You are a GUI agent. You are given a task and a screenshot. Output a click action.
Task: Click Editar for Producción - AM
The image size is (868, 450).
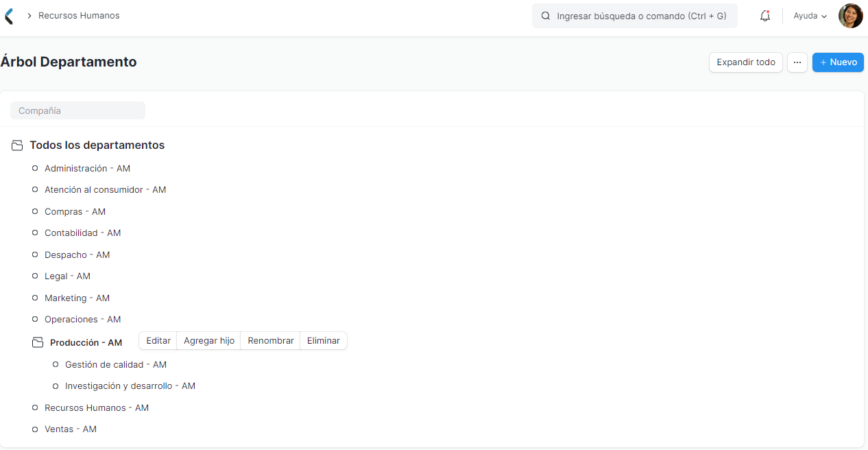[158, 341]
